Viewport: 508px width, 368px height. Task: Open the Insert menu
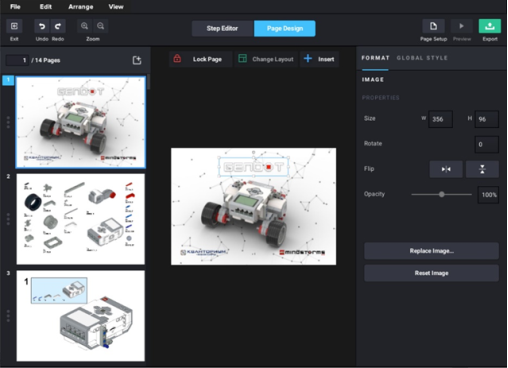[x=319, y=59]
